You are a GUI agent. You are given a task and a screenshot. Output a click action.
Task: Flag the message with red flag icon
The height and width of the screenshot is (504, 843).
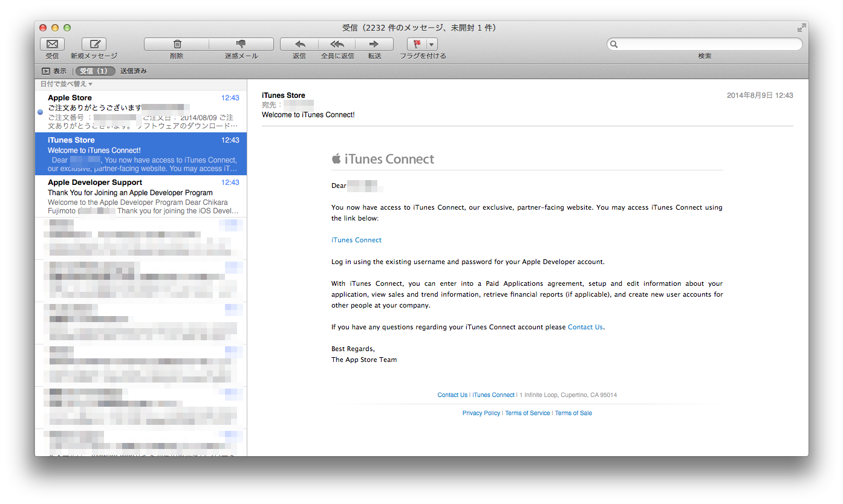pos(417,44)
